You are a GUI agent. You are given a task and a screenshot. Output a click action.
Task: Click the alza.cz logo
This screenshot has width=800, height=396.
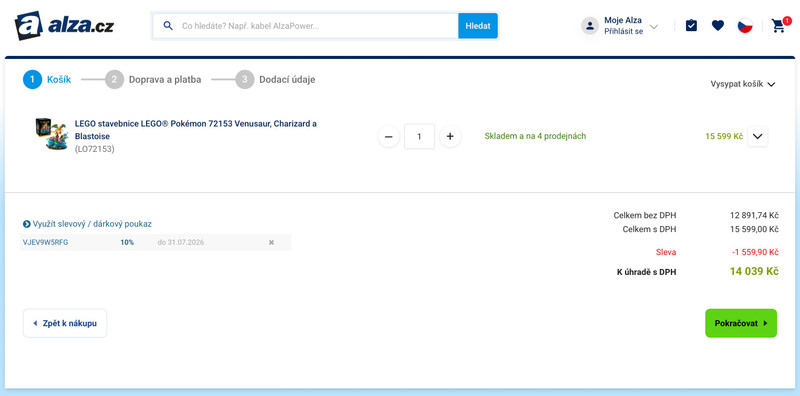(x=64, y=25)
